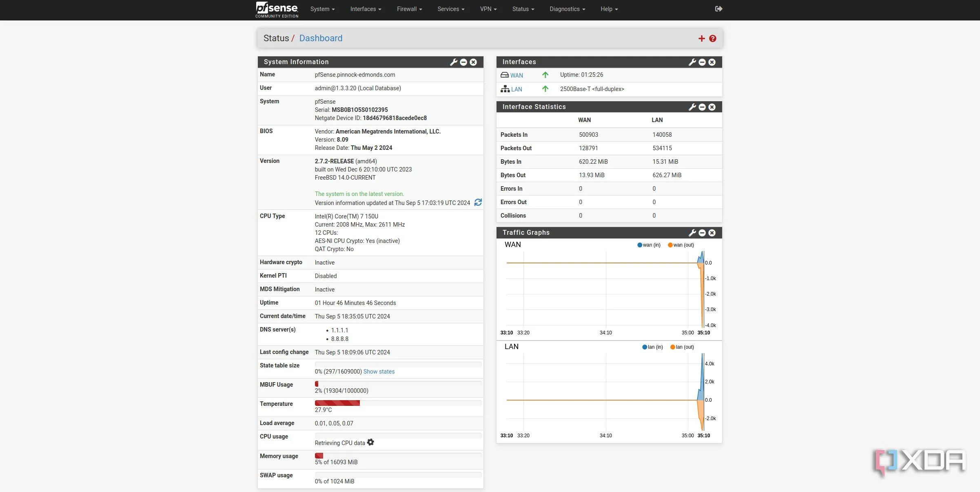
Task: Click the Intel(R) Core(TM) 7 150U text
Action: click(x=346, y=216)
